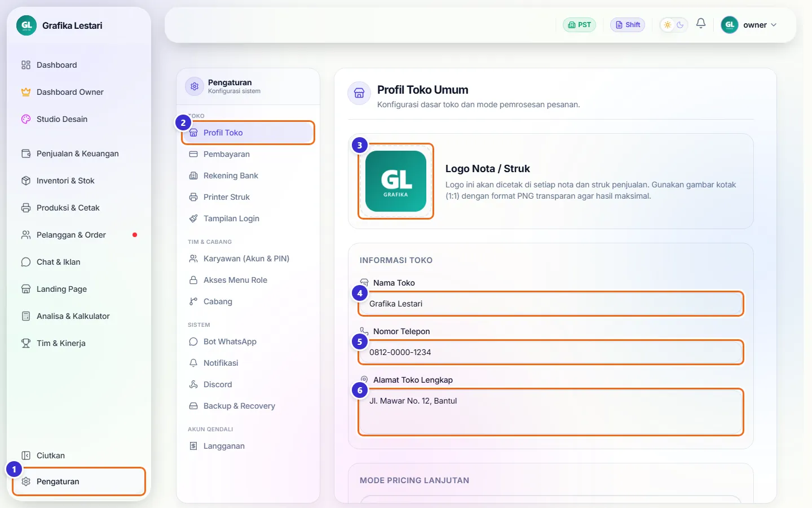Open Inventori & Stok box icon
Screen dimensions: 812x508
26,181
